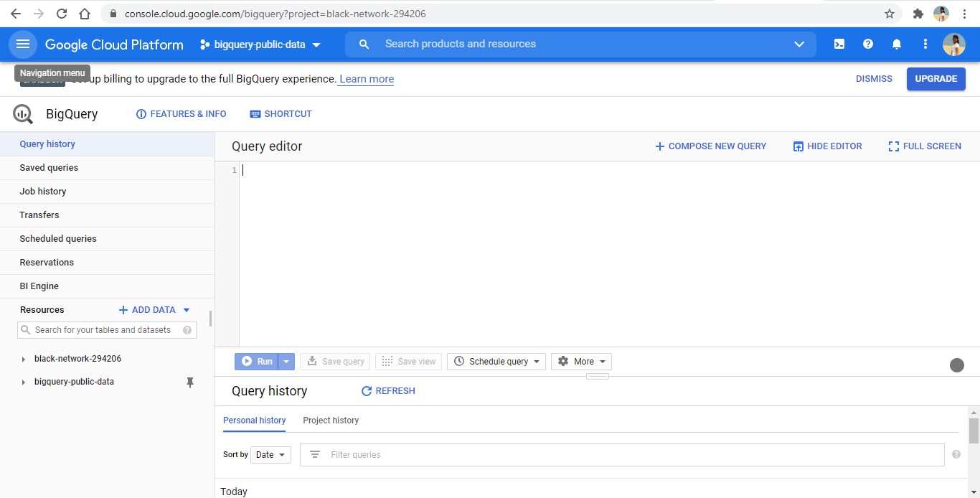Activate Cloud Shell terminal icon
The width and height of the screenshot is (980, 498).
point(839,44)
